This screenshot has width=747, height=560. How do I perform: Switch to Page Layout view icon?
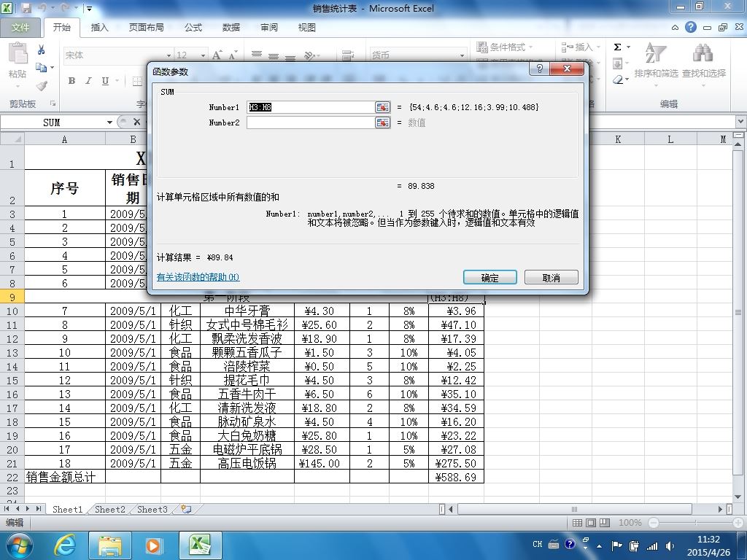pyautogui.click(x=591, y=523)
